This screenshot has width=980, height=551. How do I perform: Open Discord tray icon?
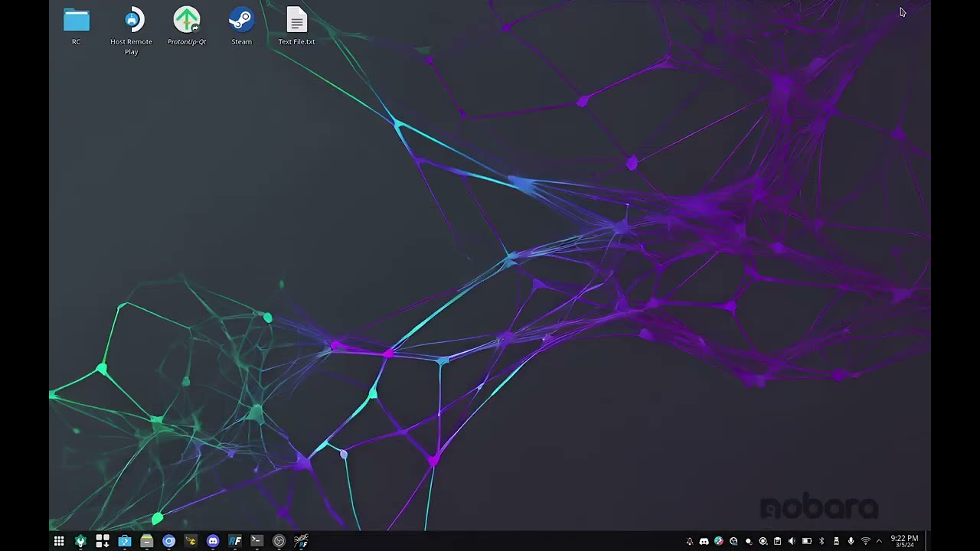pyautogui.click(x=704, y=541)
